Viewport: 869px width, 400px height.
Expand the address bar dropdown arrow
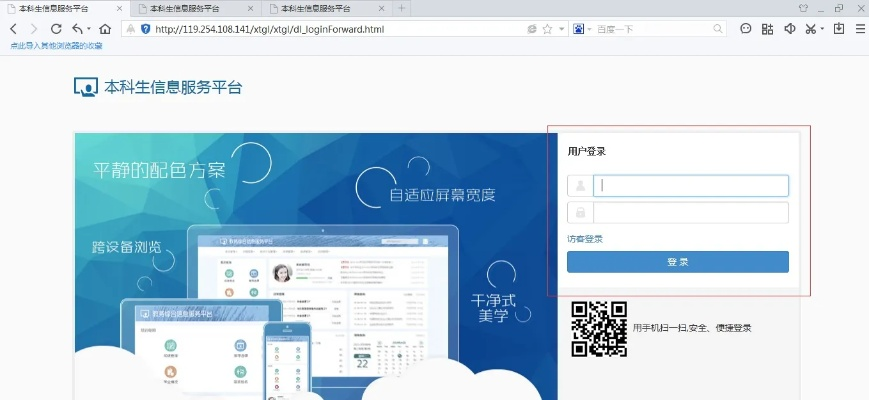pyautogui.click(x=561, y=29)
